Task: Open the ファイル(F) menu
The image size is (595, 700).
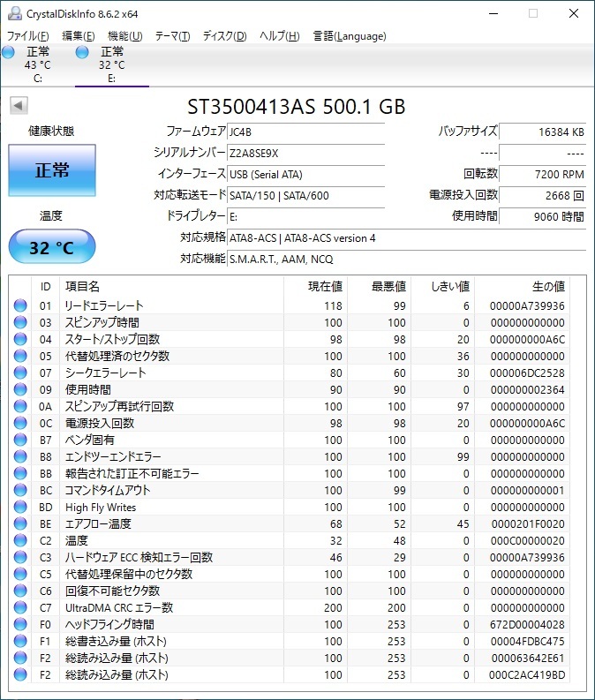Action: click(27, 35)
